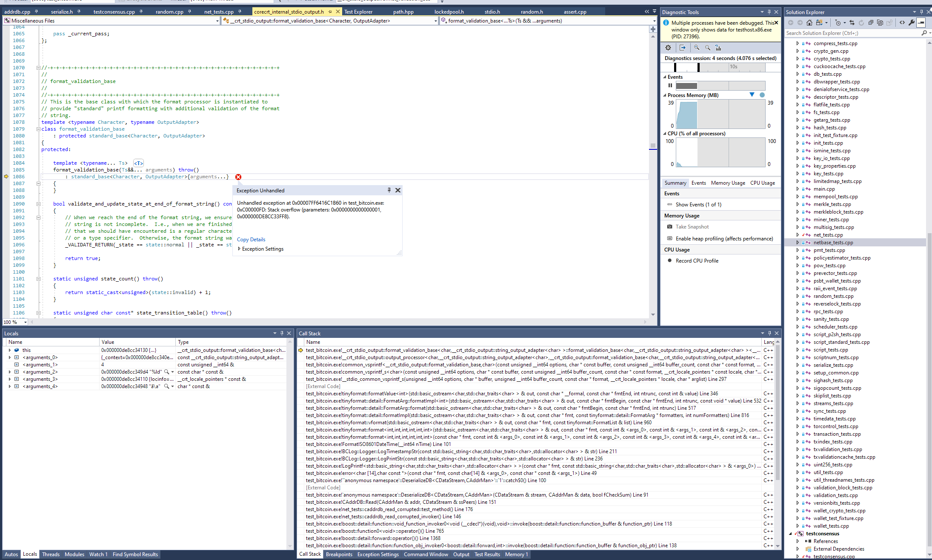Click Collapse All in Solution Explorer toolbar
Image resolution: width=932 pixels, height=560 pixels.
pyautogui.click(x=870, y=23)
